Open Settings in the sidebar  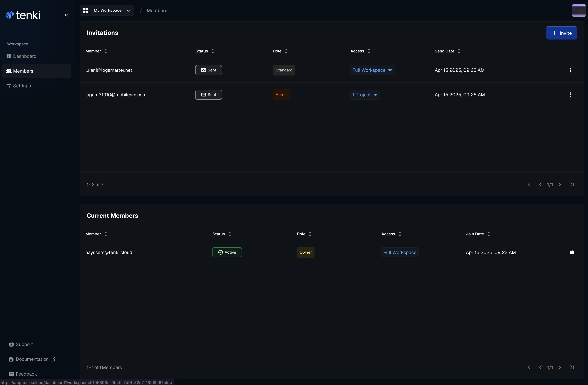point(22,86)
